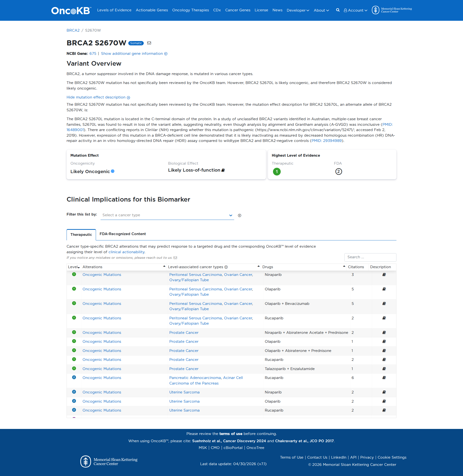Open description icon for Niraparib + Abiraterone Acetate row
463x476 pixels.
pyautogui.click(x=384, y=332)
